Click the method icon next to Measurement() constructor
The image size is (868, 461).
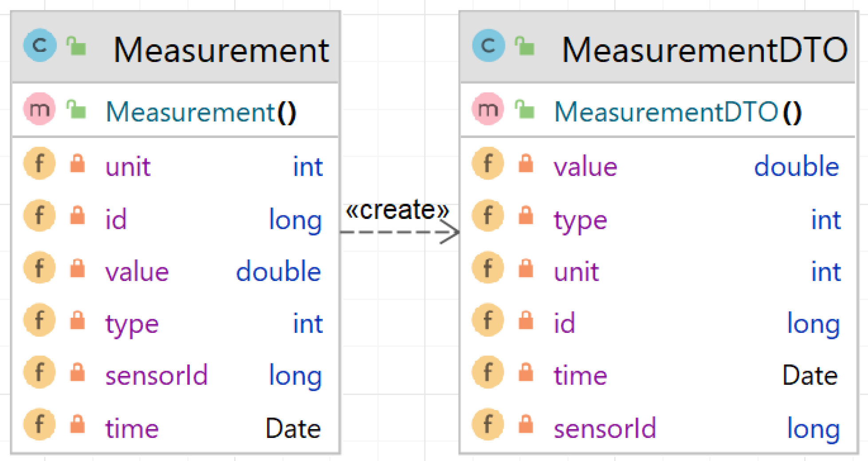click(39, 109)
